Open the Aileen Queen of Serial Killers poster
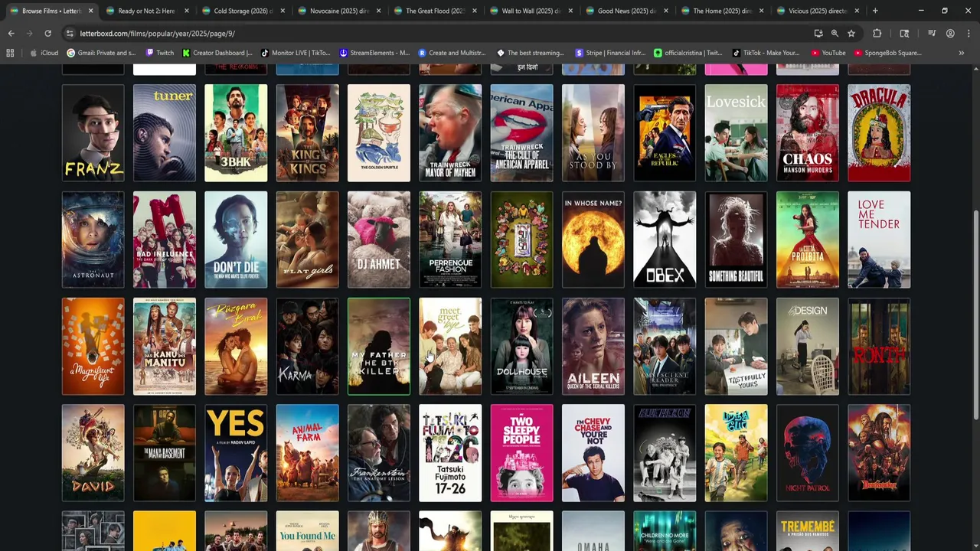 [593, 347]
